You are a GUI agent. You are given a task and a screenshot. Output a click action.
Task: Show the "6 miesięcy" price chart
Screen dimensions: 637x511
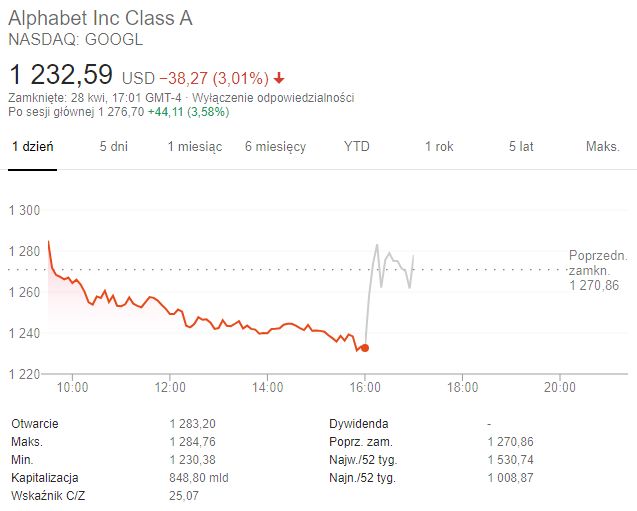click(x=275, y=146)
